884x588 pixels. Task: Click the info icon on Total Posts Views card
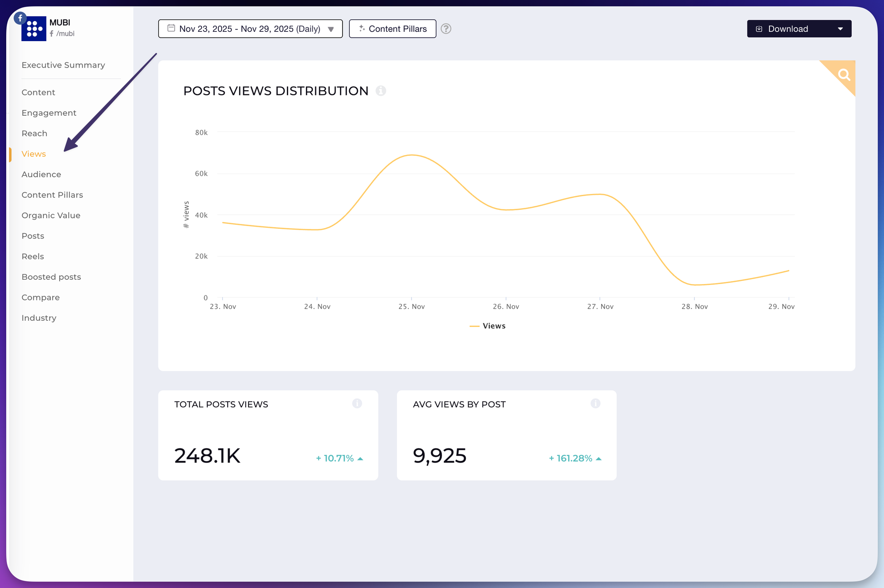point(357,403)
